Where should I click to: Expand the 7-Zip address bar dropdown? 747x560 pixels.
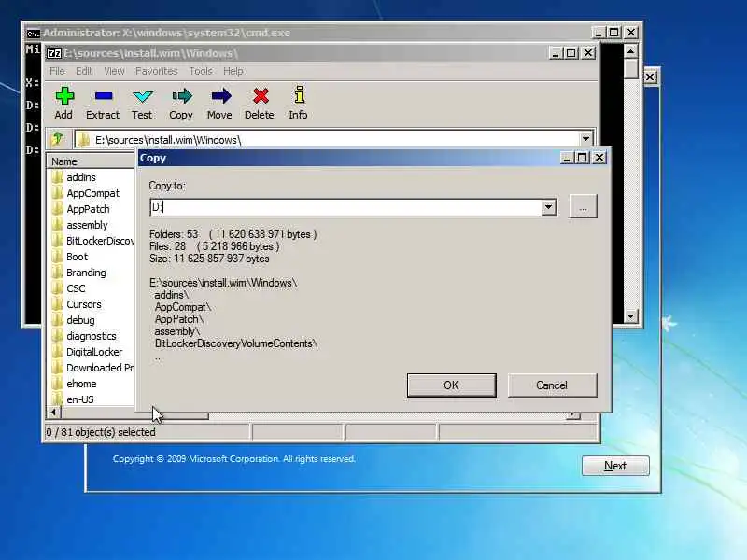point(585,139)
